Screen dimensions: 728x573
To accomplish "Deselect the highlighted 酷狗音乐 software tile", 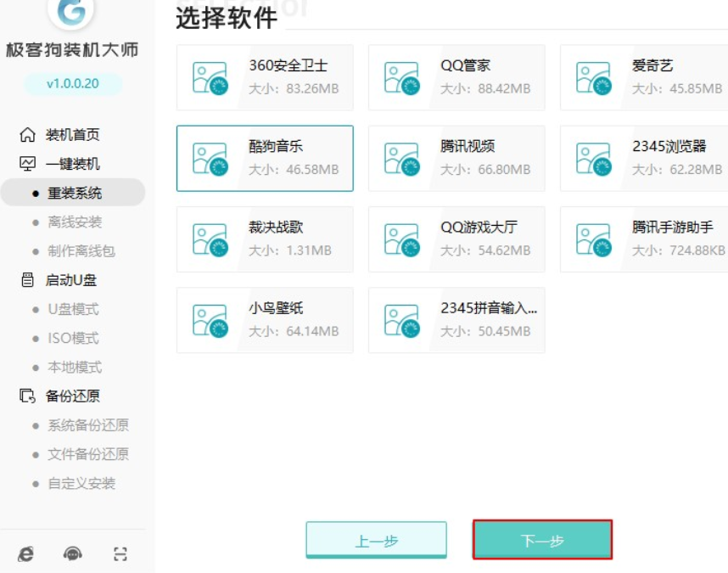I will point(265,159).
